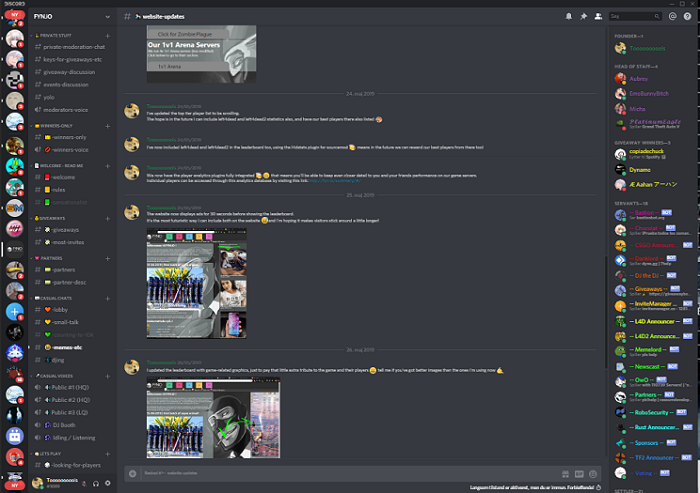Viewport: 700px width, 493px height.
Task: Click the search magnifier icon
Action: pyautogui.click(x=657, y=17)
